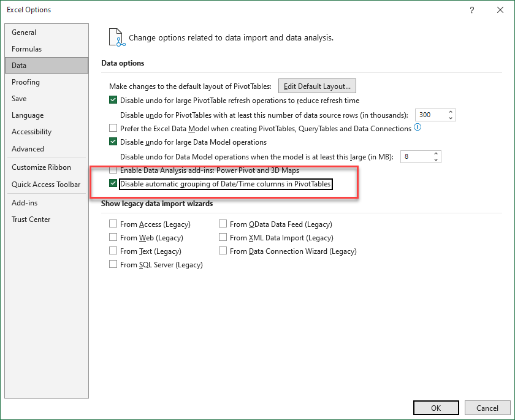
Task: Click the data analysis icon atop the dialog
Action: click(116, 37)
